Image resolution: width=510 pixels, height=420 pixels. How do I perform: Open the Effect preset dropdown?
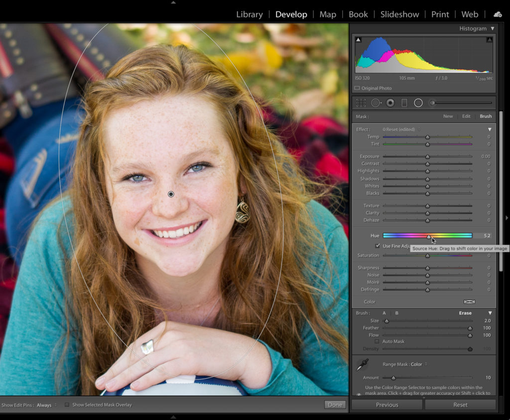click(401, 129)
